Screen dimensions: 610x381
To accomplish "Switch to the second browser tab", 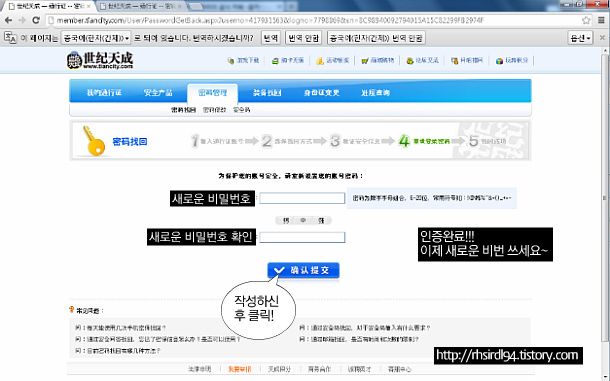I will [x=140, y=6].
